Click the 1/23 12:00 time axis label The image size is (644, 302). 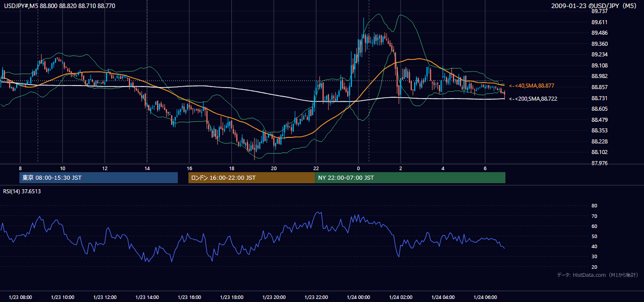click(x=106, y=297)
